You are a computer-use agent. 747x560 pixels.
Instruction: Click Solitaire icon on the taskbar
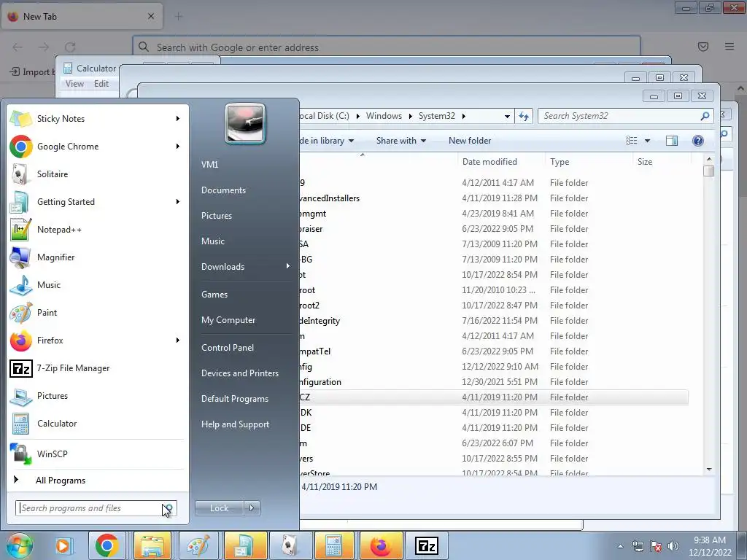point(290,545)
